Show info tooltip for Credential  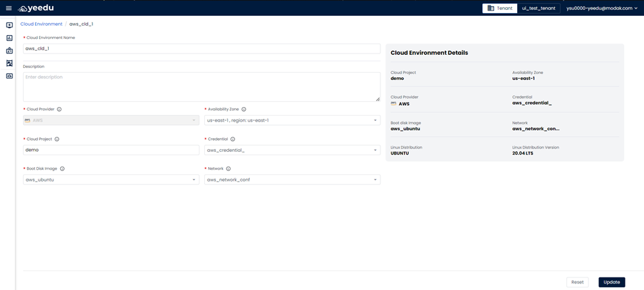233,139
